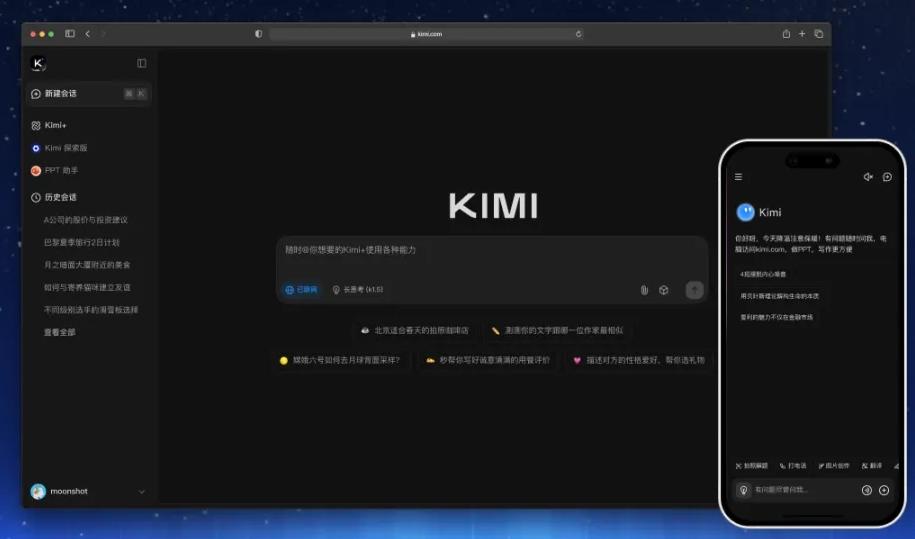Open history chat about 滑雪板 selection

tap(91, 310)
